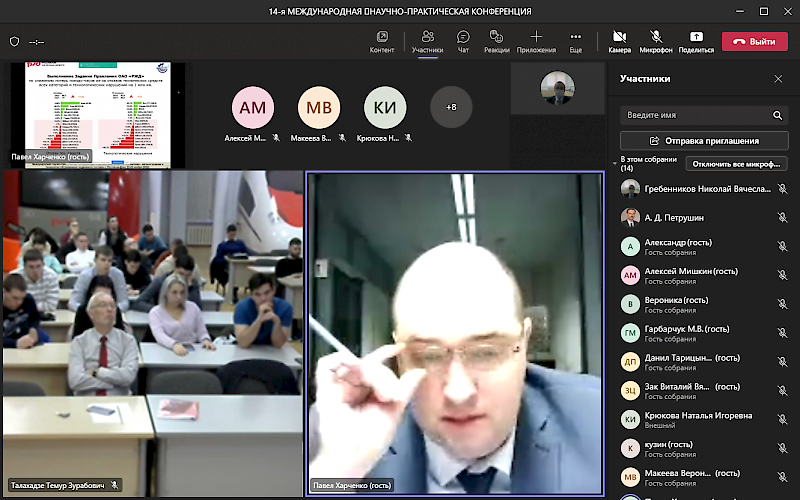Collapse the 'В этом собрании' participant list
Viewport: 800px width, 500px height.
click(615, 162)
